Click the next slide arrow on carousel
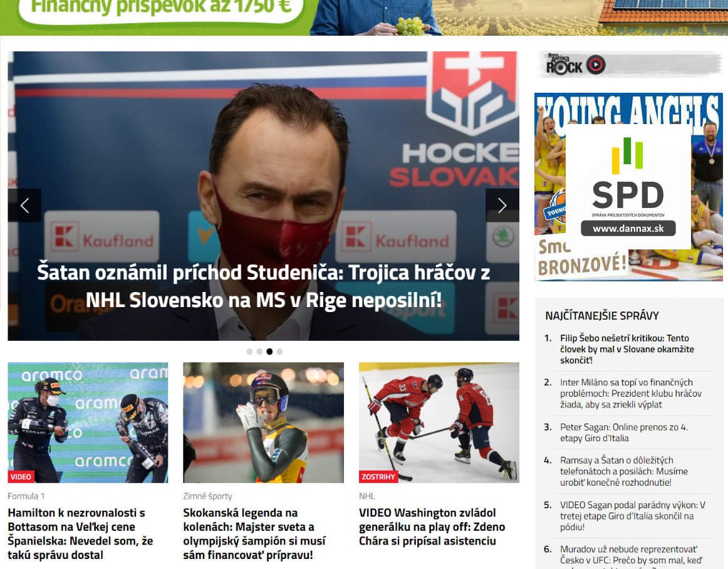This screenshot has width=728, height=569. tap(502, 206)
